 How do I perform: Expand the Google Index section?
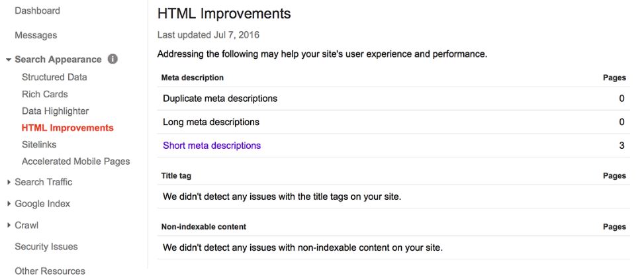coord(9,204)
